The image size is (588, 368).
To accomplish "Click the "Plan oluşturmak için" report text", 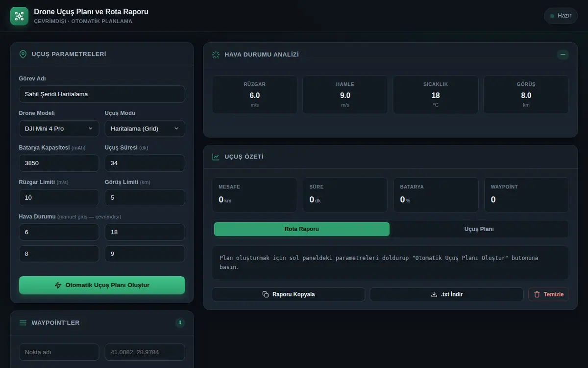I will 379,263.
